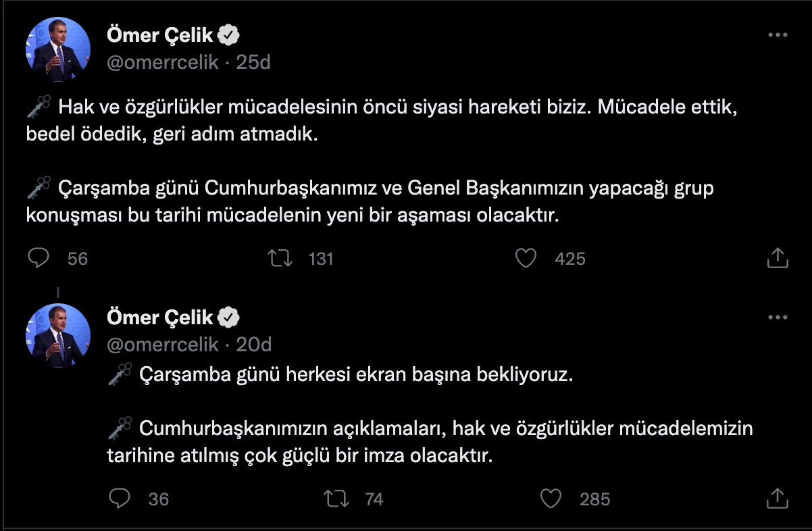The height and width of the screenshot is (531, 812).
Task: Open more options on the second tweet
Action: [x=778, y=317]
